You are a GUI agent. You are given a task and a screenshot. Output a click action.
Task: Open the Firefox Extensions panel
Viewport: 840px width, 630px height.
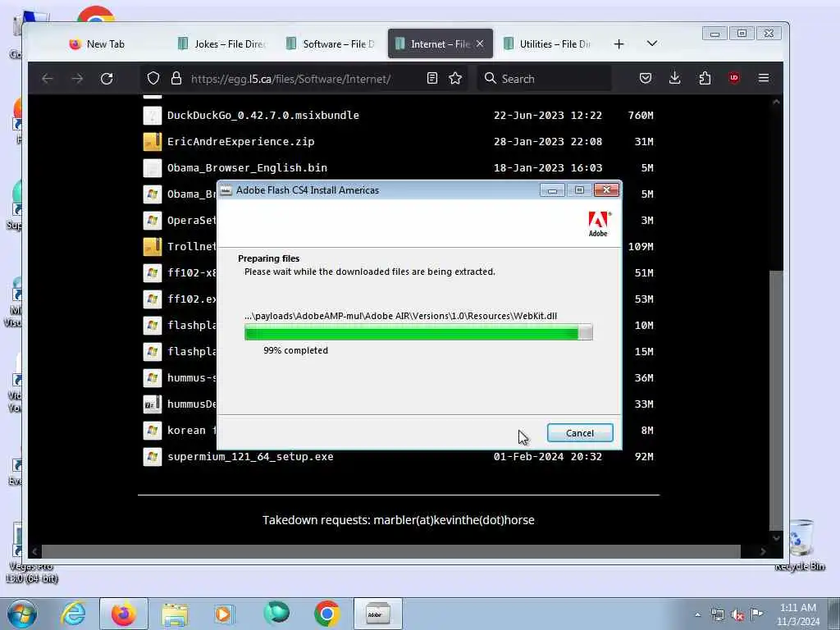tap(705, 78)
